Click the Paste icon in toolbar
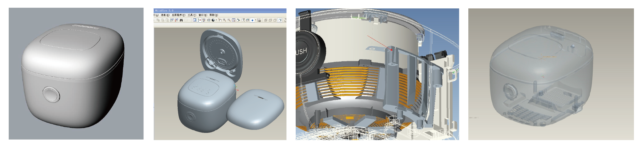The image size is (644, 147). pos(163,20)
